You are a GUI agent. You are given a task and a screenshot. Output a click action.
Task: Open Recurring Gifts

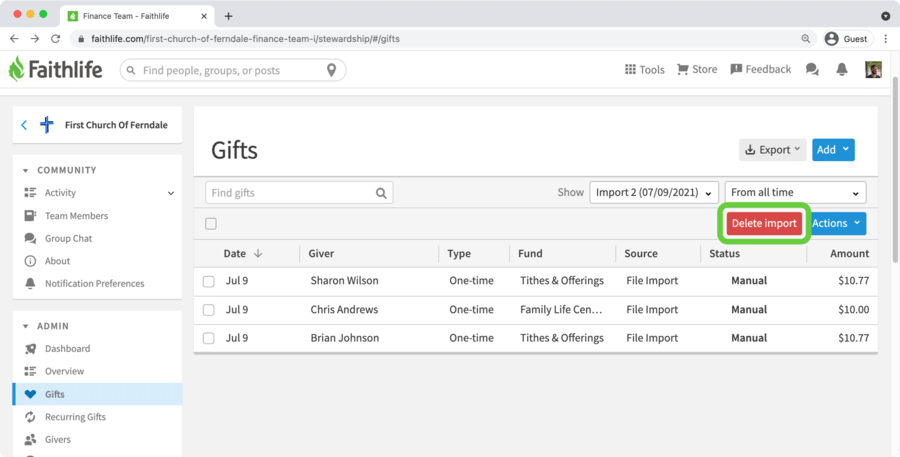(x=75, y=417)
